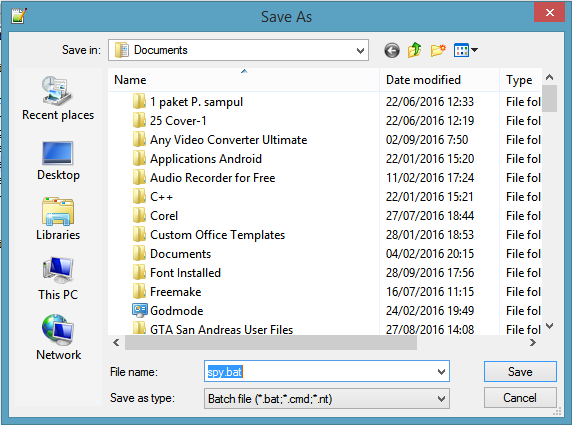
Task: Expand the Save in Documents dropdown
Action: pyautogui.click(x=360, y=50)
